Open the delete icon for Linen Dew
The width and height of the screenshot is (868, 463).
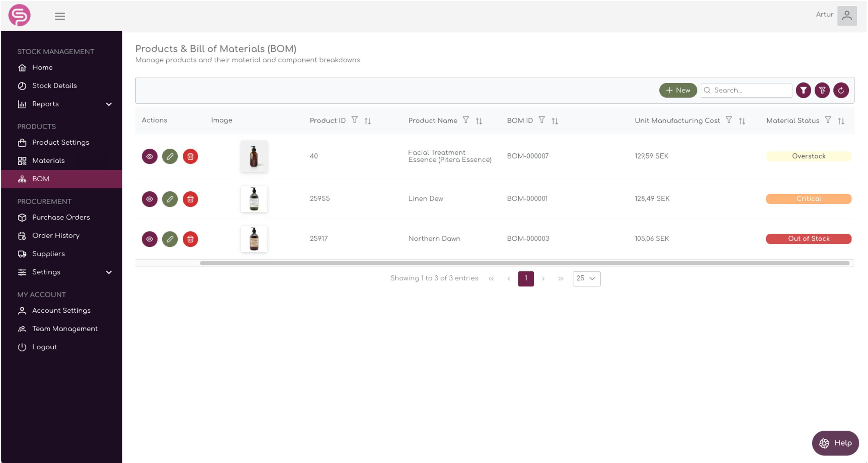[x=190, y=199]
